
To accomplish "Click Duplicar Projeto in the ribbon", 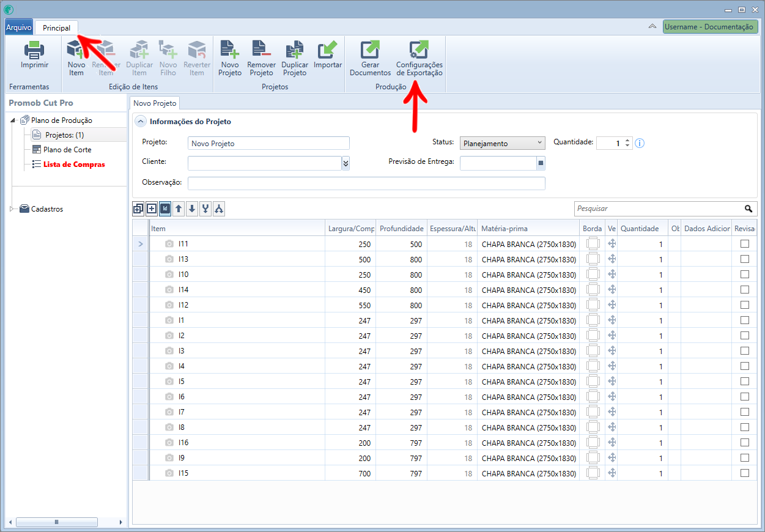I will point(295,58).
